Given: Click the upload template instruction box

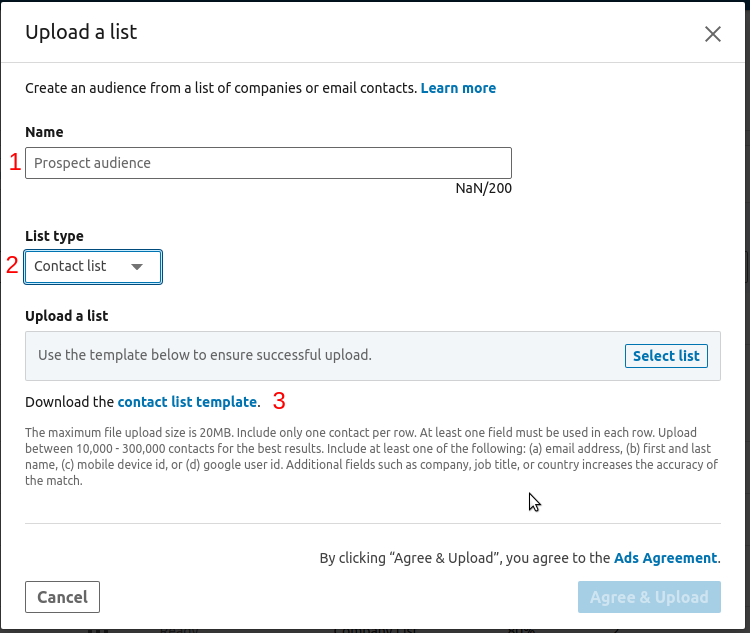Looking at the screenshot, I should [x=320, y=355].
